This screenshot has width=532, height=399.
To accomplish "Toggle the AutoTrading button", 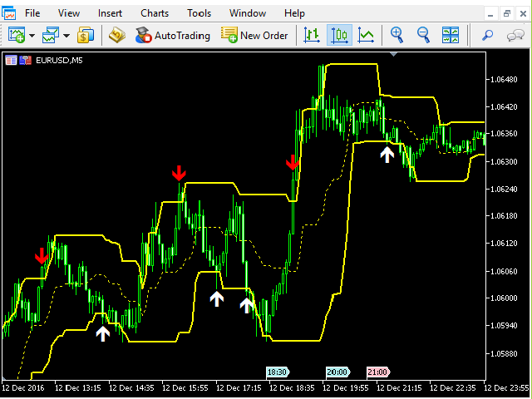I will point(173,35).
